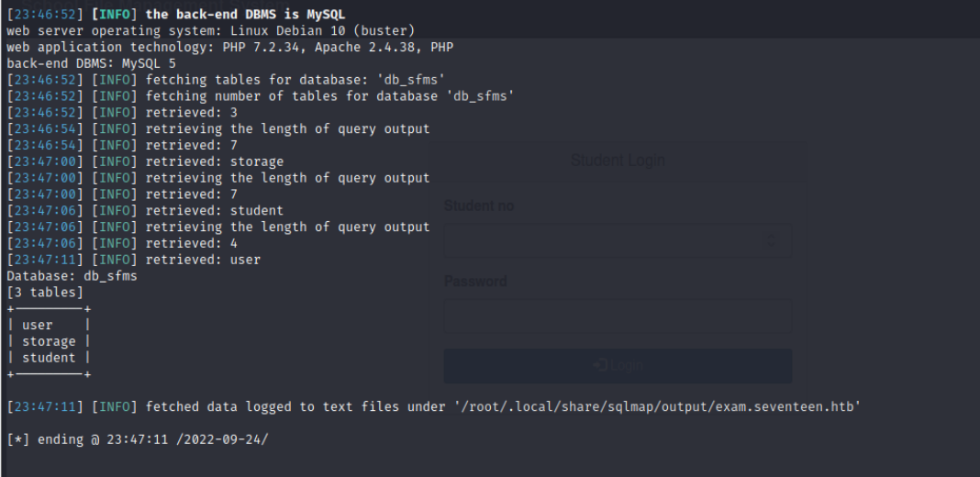The height and width of the screenshot is (477, 980).
Task: Select the 'student' row in the table output
Action: click(49, 358)
